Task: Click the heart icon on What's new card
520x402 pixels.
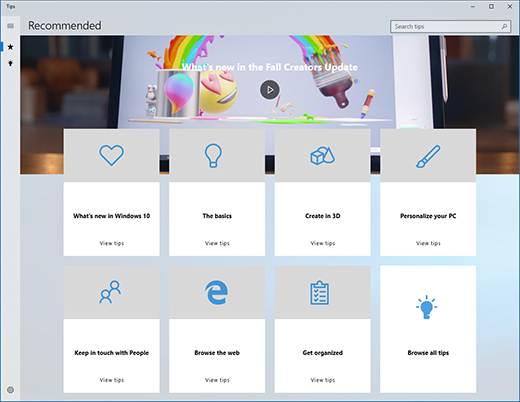Action: click(111, 155)
